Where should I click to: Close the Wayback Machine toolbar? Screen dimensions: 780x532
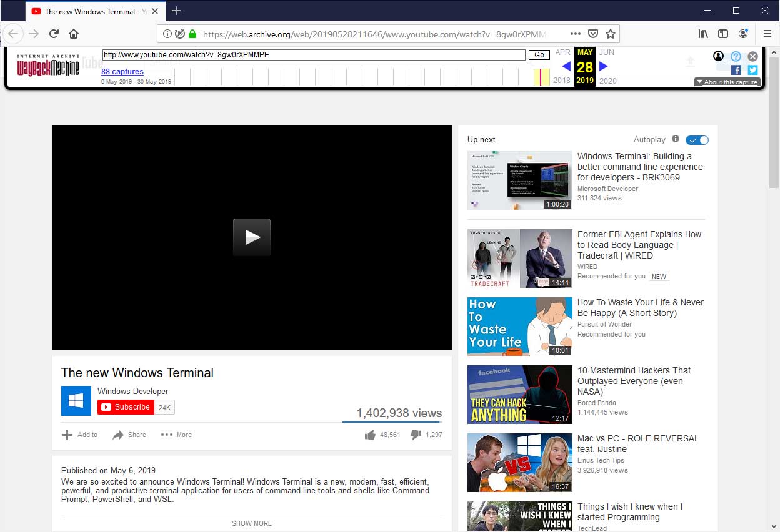click(753, 56)
